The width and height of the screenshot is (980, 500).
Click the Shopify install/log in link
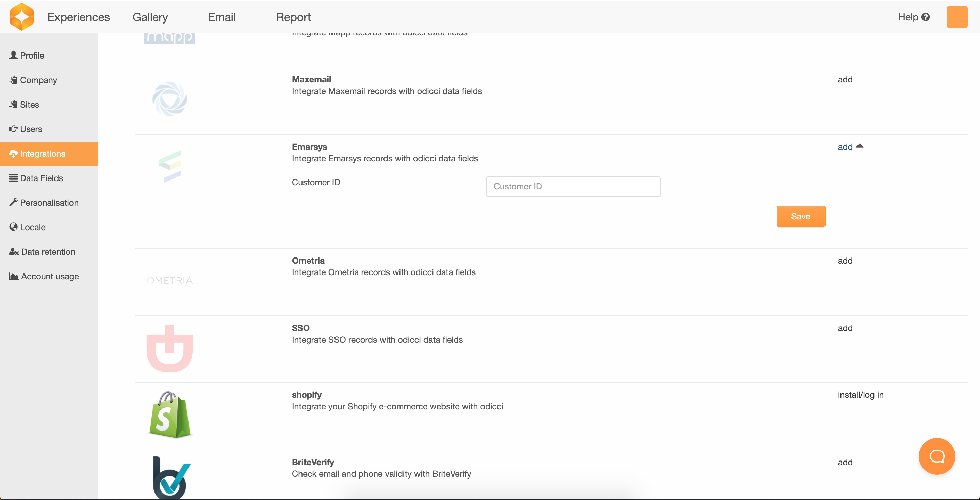tap(861, 395)
